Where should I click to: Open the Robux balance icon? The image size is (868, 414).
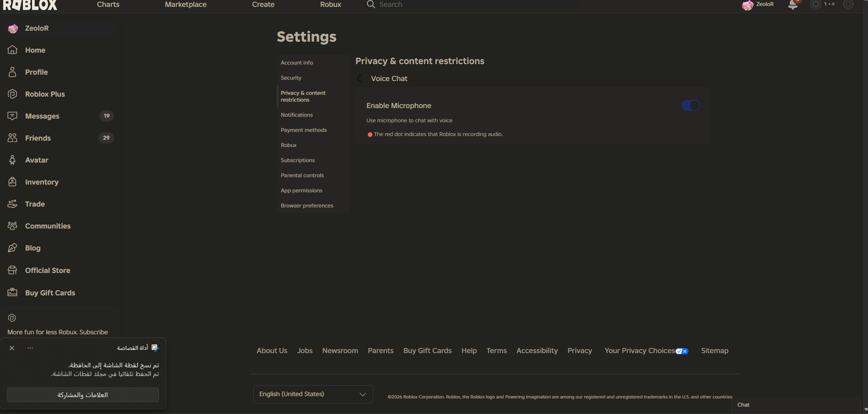point(816,5)
